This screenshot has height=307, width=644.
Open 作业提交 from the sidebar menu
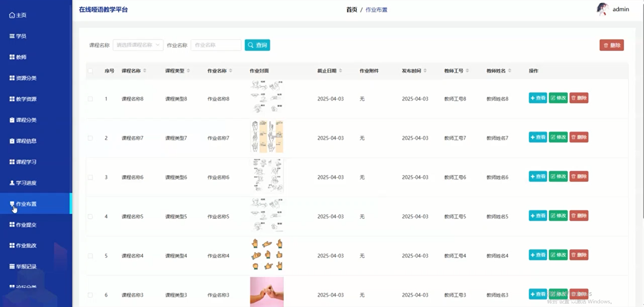pos(23,224)
